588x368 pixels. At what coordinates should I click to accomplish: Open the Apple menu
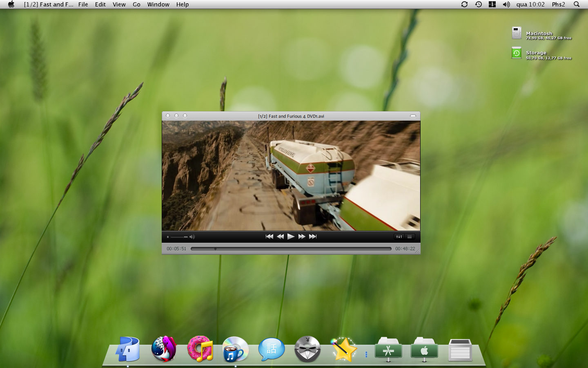click(11, 4)
